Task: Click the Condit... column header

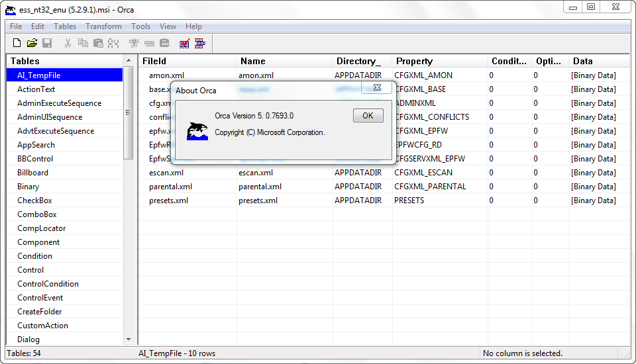Action: (509, 61)
